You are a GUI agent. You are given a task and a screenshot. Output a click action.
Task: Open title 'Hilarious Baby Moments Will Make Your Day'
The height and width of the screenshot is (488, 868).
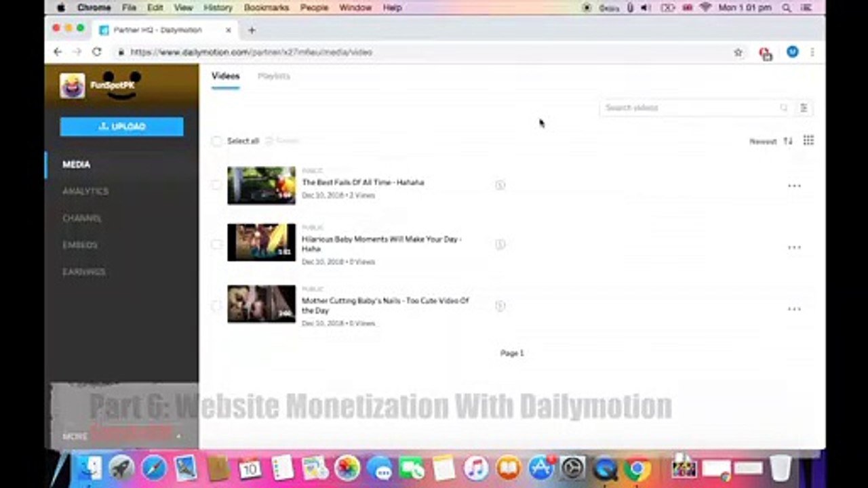pos(382,244)
